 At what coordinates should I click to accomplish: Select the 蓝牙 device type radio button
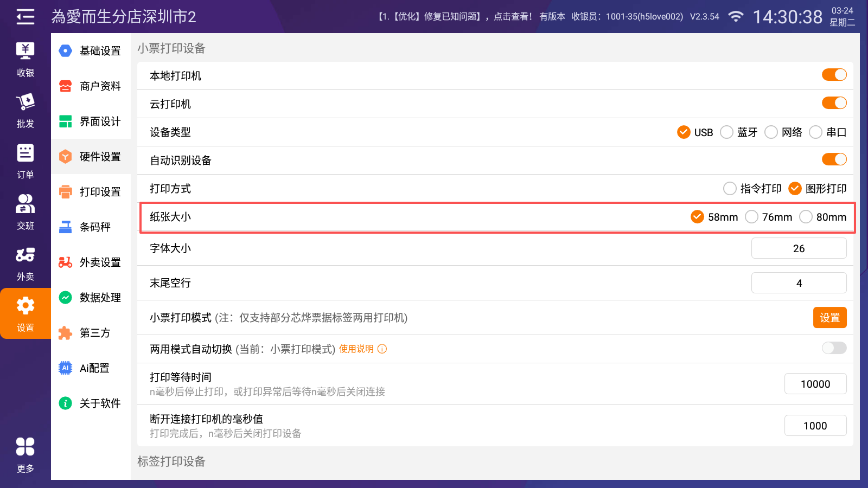[x=726, y=132]
